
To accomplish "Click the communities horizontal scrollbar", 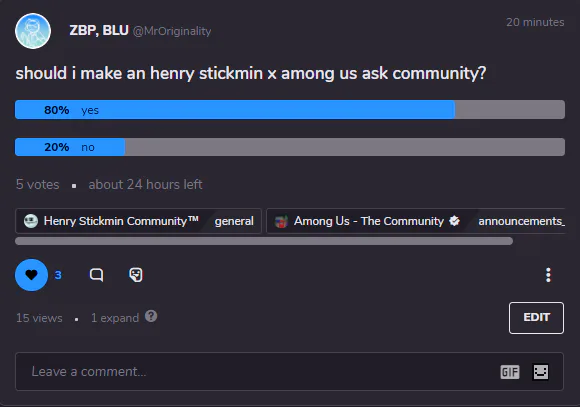I will tap(264, 241).
